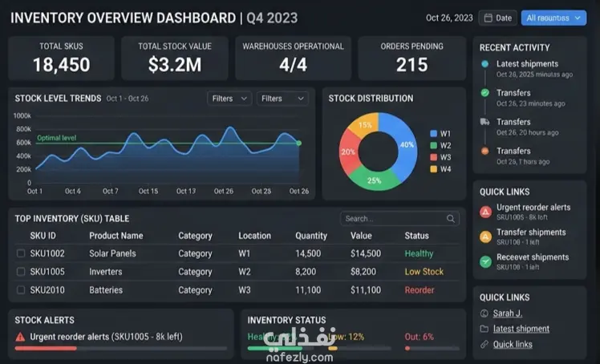Open the blue All resources dropdown
This screenshot has width=600, height=364.
[553, 18]
